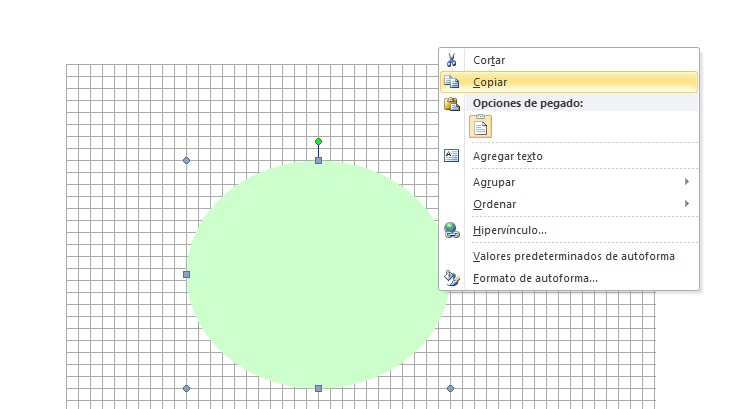
Task: Select the Agregar texto menu entry
Action: point(569,156)
